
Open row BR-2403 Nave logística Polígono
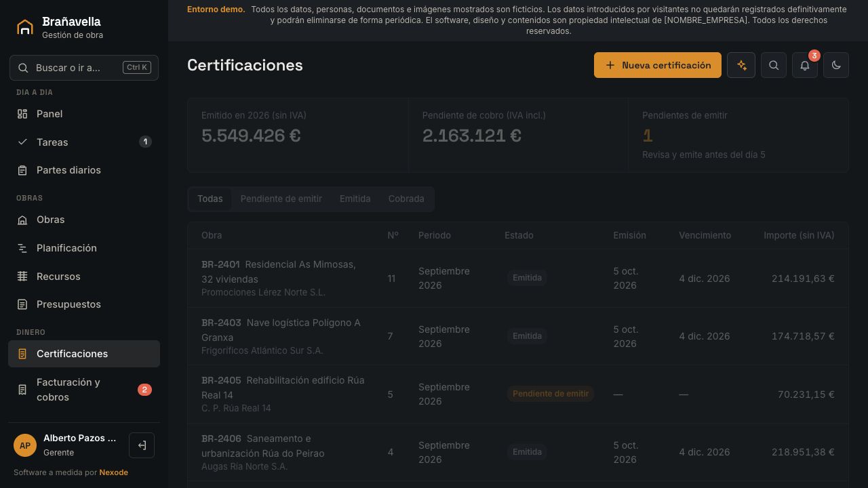[x=518, y=336]
